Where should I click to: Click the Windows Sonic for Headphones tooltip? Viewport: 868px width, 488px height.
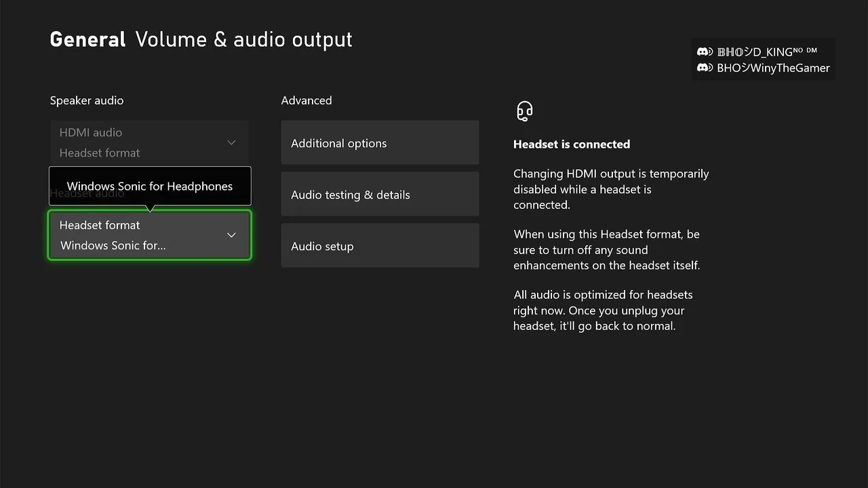[x=150, y=186]
